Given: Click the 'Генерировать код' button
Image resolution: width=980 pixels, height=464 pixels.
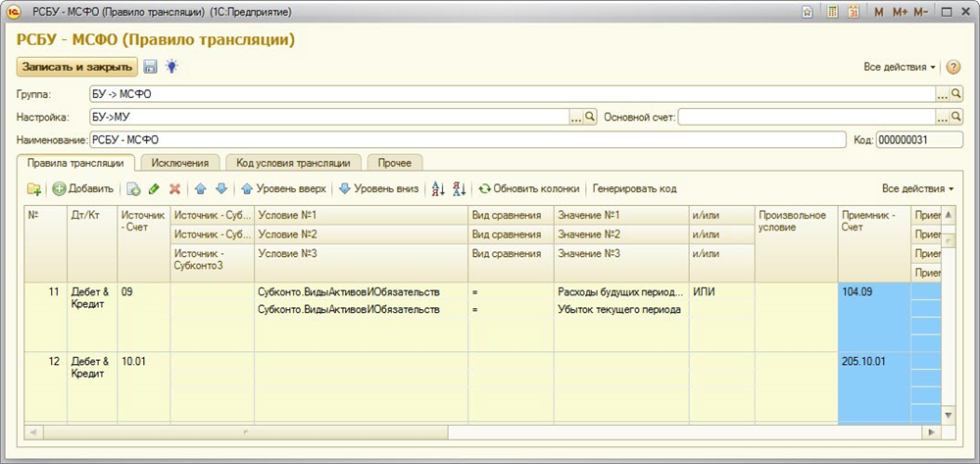Looking at the screenshot, I should click(634, 188).
